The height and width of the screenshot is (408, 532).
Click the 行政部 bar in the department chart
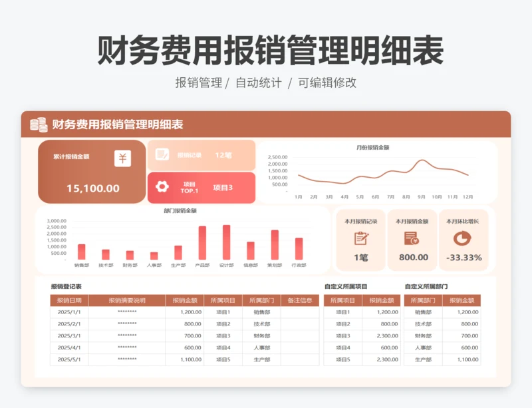299,249
